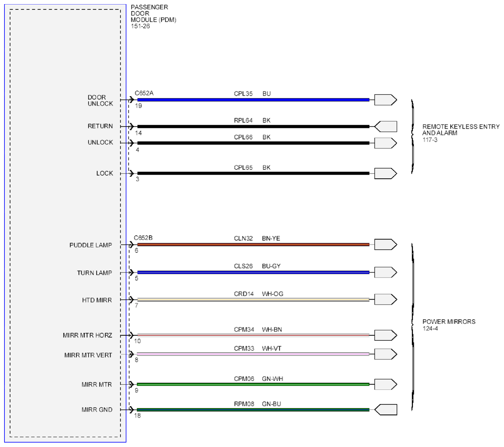Viewport: 504px width, 447px height.
Task: Click the black CPL66 BK wire
Action: (253, 143)
